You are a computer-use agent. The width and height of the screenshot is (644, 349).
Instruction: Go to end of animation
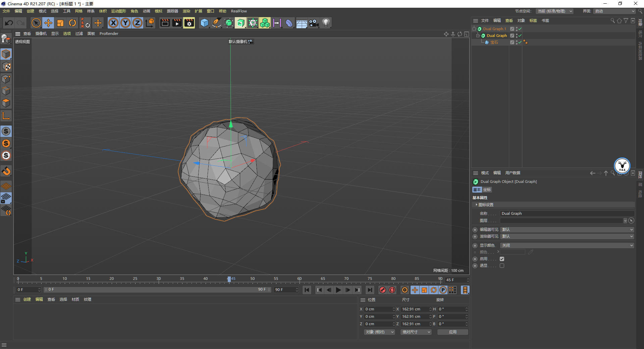tap(370, 290)
